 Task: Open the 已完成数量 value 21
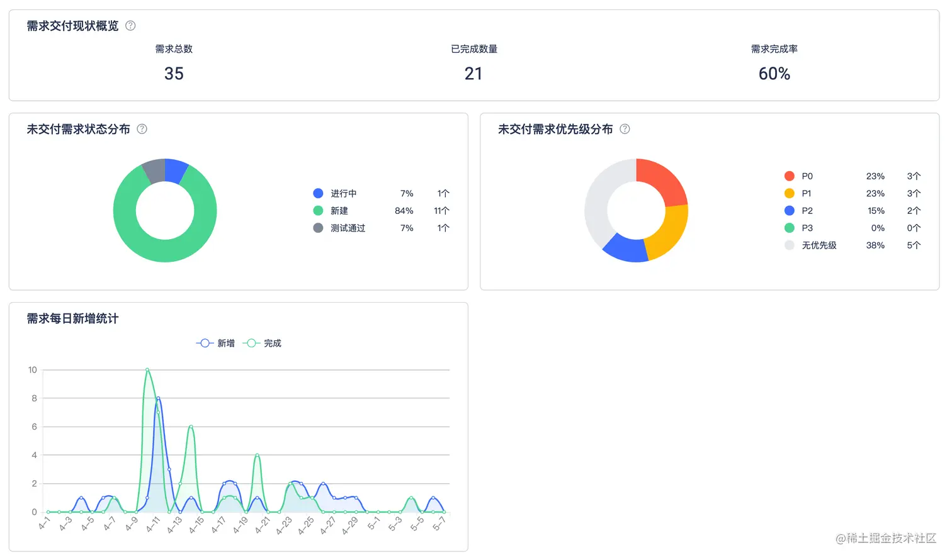tap(473, 74)
